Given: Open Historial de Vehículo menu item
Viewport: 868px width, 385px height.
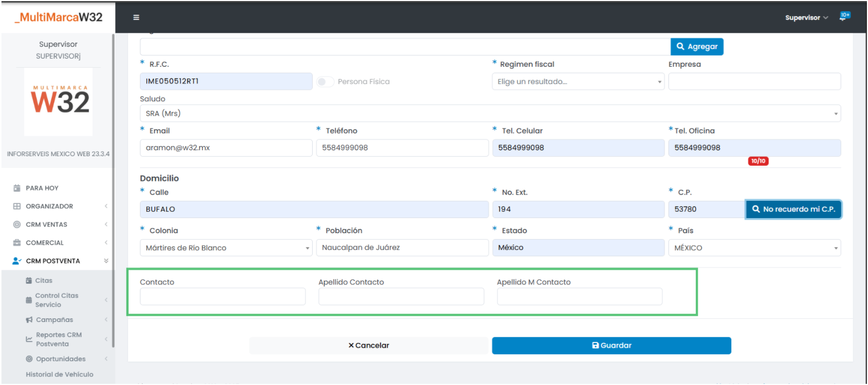Looking at the screenshot, I should pyautogui.click(x=59, y=374).
